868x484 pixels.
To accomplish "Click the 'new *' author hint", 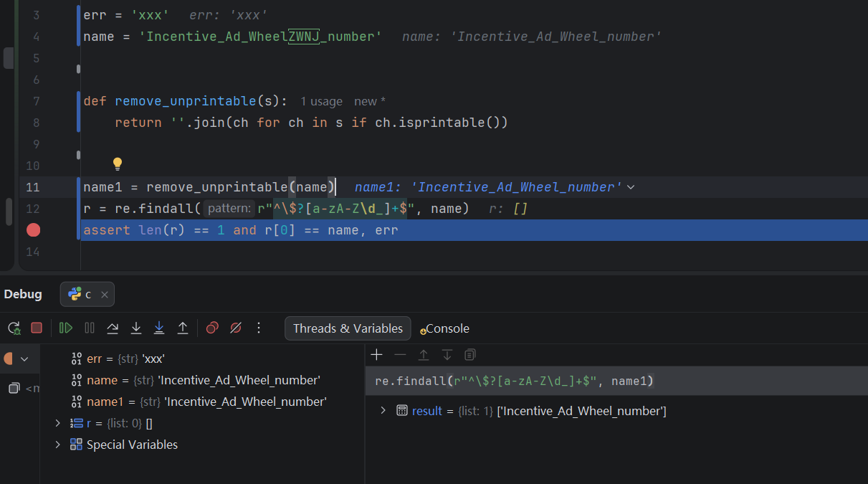I will 370,102.
